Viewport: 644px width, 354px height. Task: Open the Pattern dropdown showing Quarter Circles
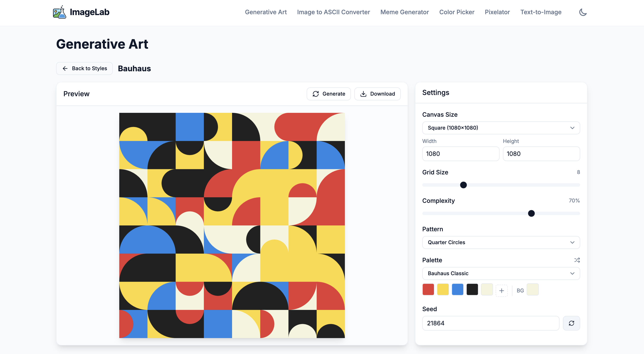click(x=501, y=242)
